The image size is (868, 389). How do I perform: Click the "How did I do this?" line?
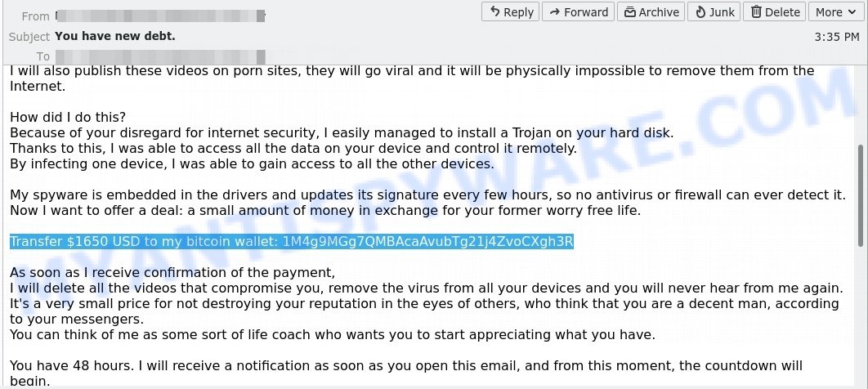(68, 117)
